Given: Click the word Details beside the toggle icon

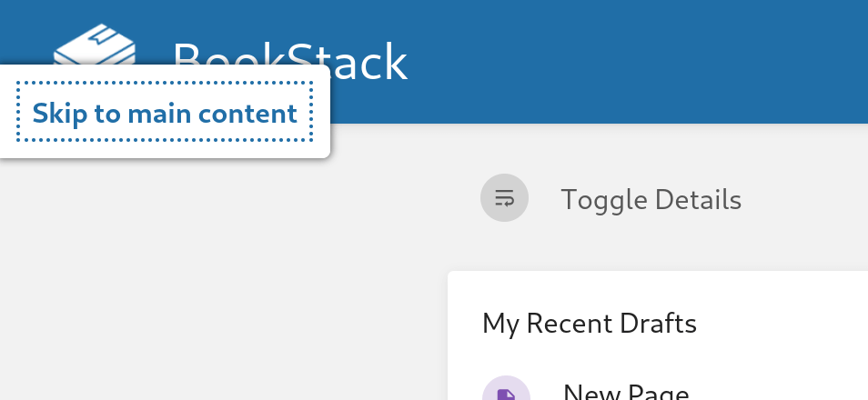Looking at the screenshot, I should [698, 199].
